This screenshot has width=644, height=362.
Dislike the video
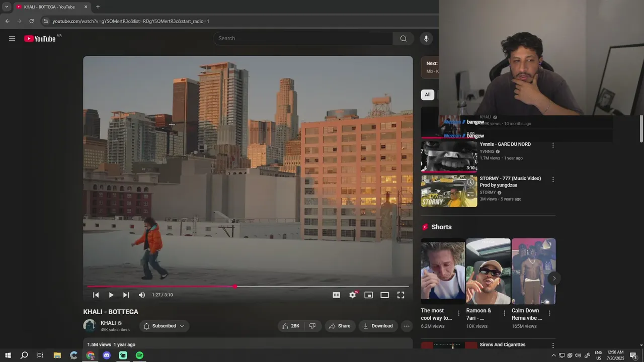pos(312,326)
